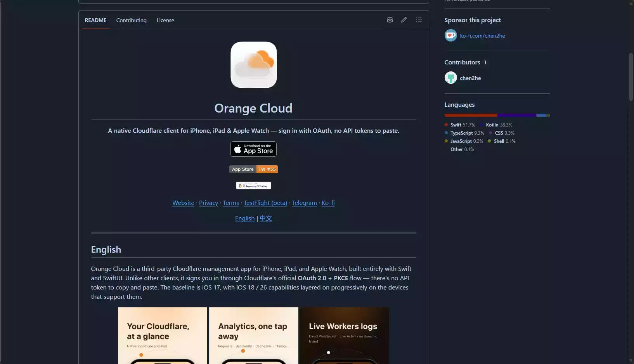Click the ko-fi sponsor avatar icon
Image resolution: width=634 pixels, height=364 pixels.
click(450, 35)
